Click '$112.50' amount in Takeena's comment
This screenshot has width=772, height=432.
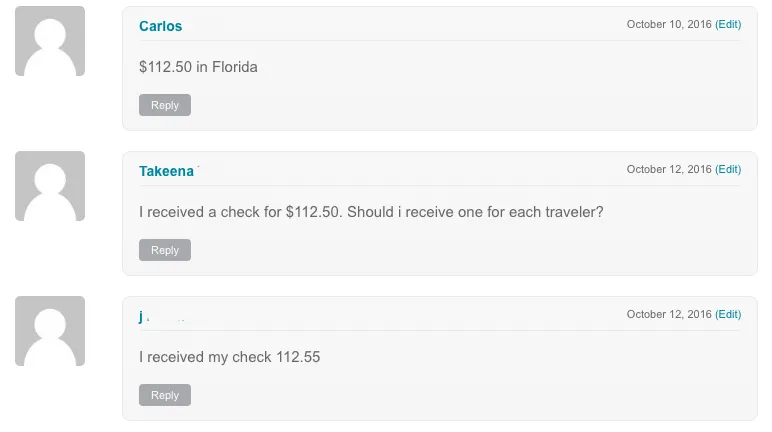(x=314, y=212)
